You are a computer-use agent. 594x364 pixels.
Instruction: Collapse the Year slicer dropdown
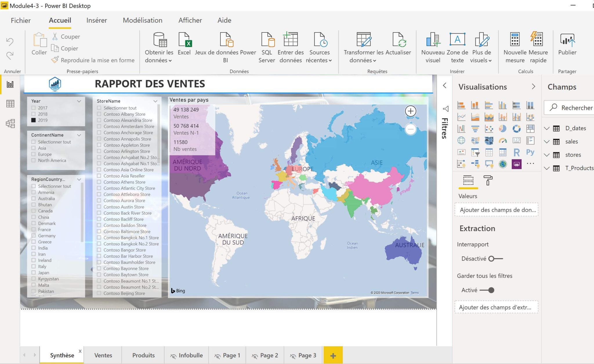click(79, 101)
